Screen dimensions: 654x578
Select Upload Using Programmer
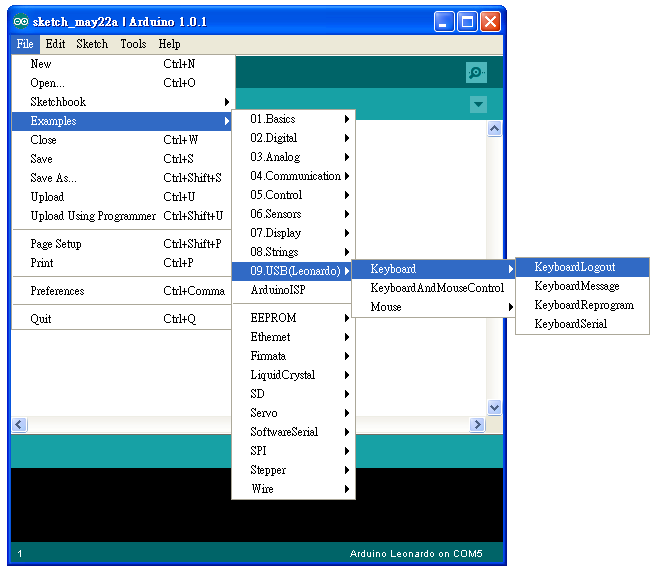121,216
